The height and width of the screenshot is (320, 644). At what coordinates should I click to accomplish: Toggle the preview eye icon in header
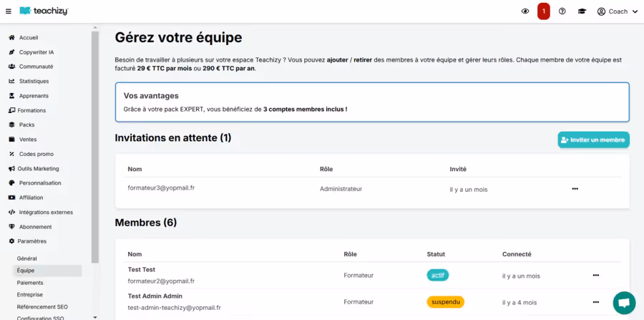[x=525, y=11]
